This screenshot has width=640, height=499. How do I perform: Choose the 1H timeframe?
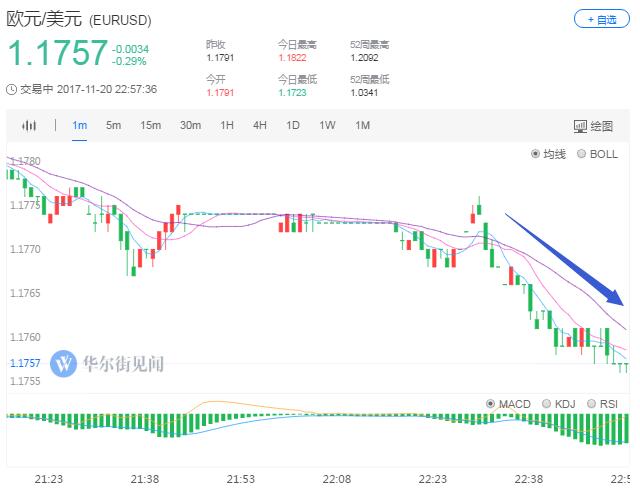(227, 125)
